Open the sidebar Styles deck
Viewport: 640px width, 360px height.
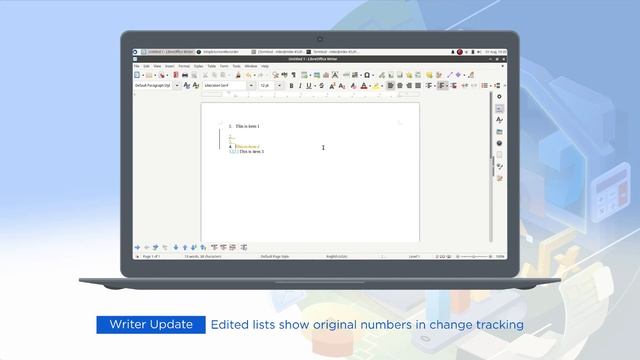pyautogui.click(x=499, y=120)
